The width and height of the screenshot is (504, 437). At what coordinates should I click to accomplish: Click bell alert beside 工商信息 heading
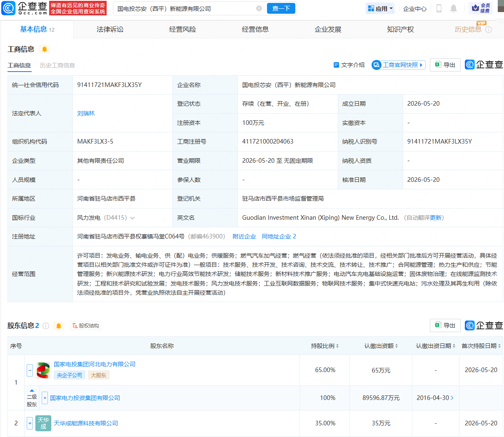pyautogui.click(x=45, y=49)
